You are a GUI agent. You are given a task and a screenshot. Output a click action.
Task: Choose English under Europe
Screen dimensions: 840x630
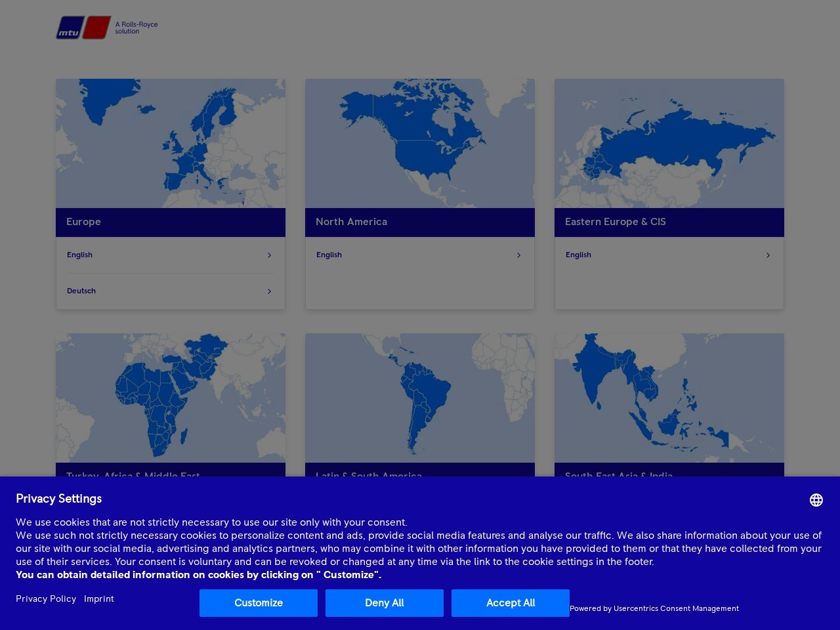(x=80, y=255)
